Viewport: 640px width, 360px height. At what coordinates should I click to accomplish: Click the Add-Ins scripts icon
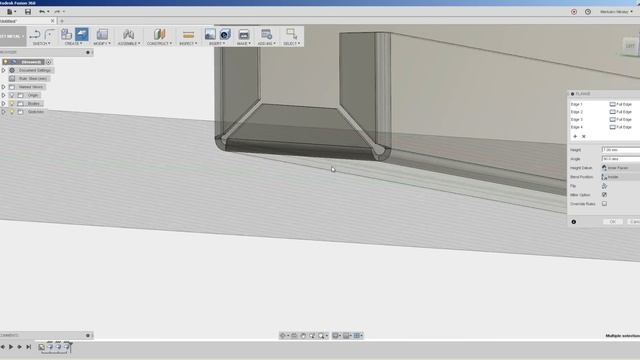pyautogui.click(x=267, y=34)
